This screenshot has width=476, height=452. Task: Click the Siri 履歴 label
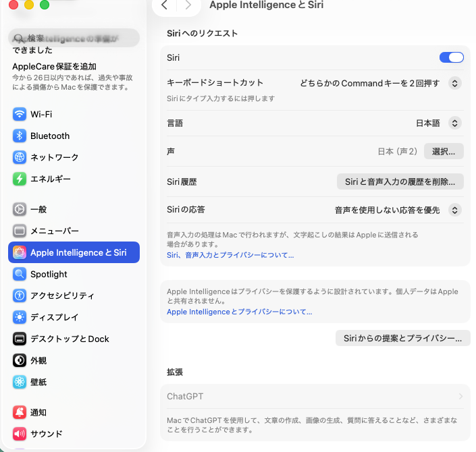point(182,181)
